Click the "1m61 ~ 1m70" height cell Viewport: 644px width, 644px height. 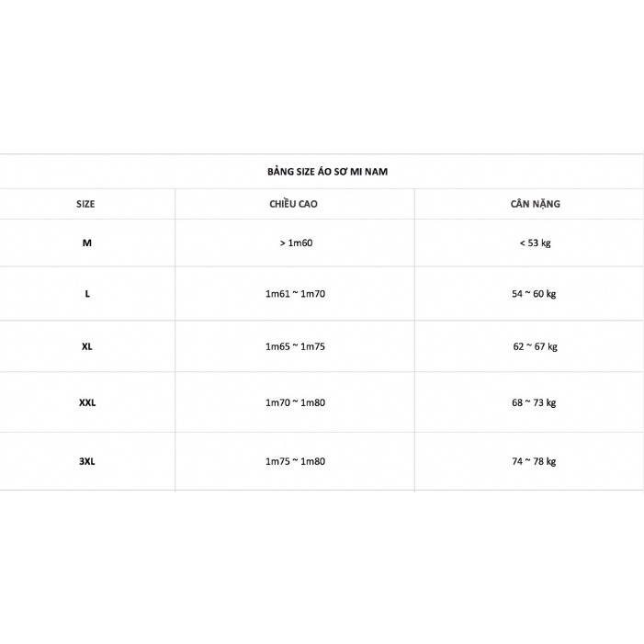pos(295,294)
